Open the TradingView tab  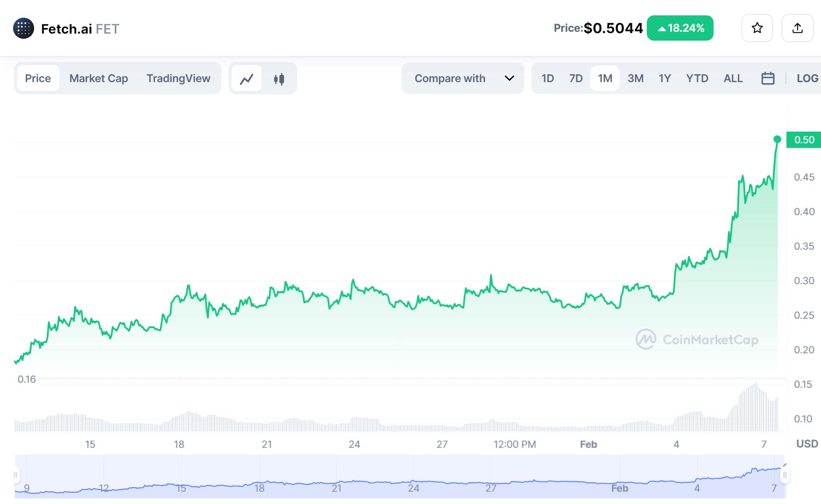click(x=178, y=78)
